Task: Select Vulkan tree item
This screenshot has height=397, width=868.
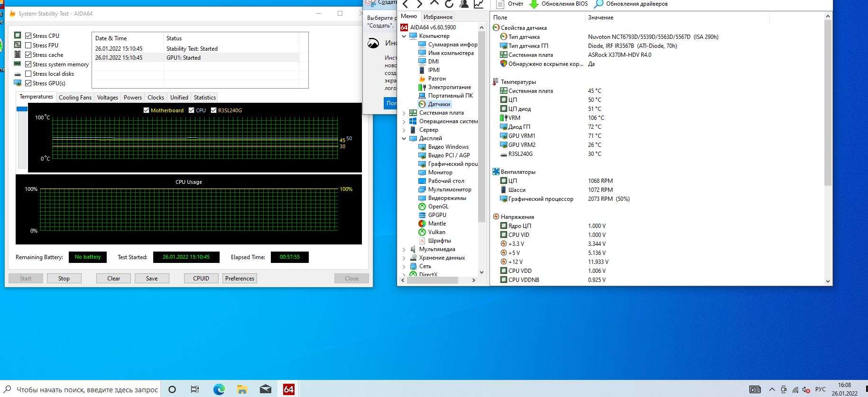Action: [x=432, y=232]
